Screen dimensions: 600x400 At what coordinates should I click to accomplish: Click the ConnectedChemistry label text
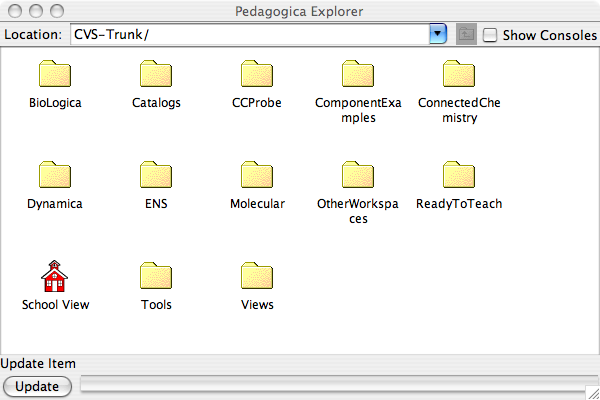tap(459, 110)
